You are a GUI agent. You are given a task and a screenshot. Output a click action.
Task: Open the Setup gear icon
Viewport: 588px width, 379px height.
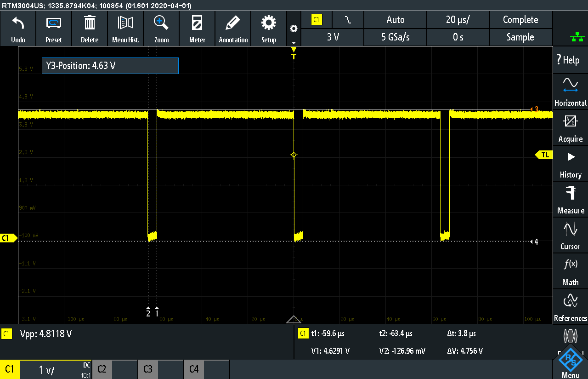pyautogui.click(x=269, y=29)
